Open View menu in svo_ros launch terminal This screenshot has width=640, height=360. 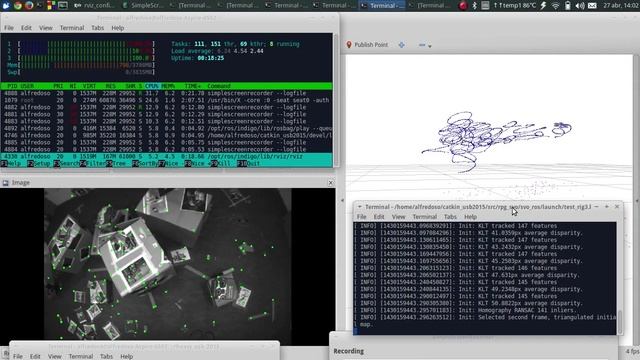click(x=398, y=217)
